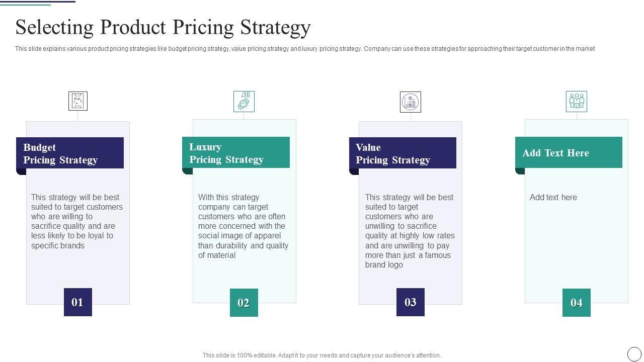The image size is (644, 362).
Task: Click the Budget strategy description paragraph
Action: click(77, 221)
